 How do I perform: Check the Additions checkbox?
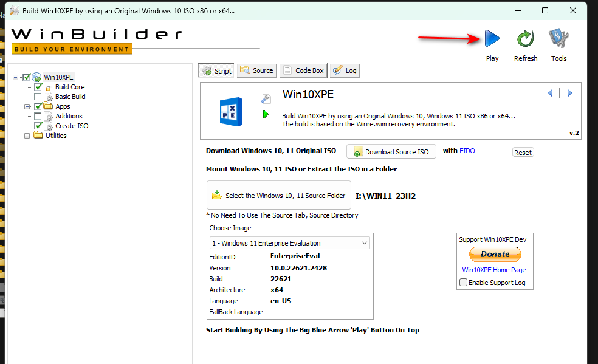(x=38, y=116)
